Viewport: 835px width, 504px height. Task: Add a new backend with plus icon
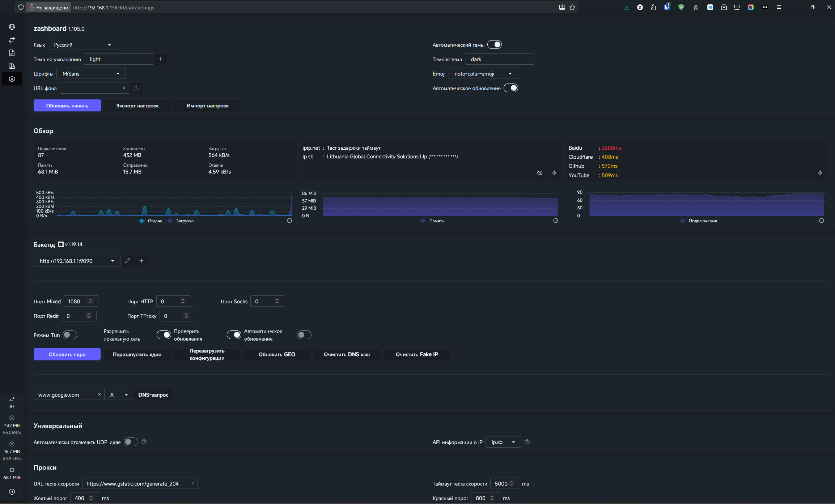tap(141, 261)
